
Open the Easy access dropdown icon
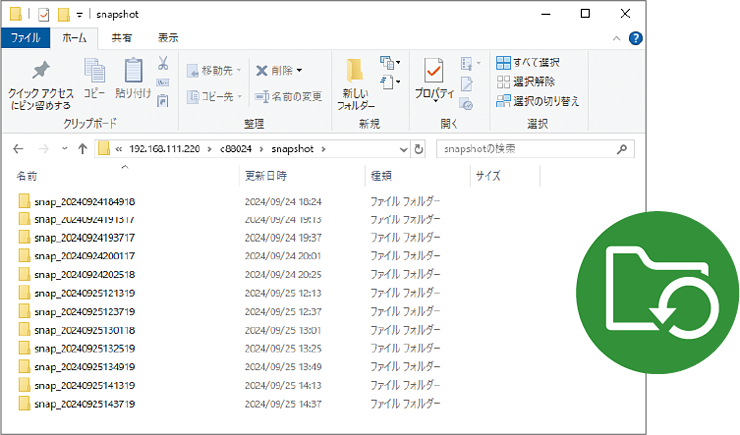click(390, 82)
